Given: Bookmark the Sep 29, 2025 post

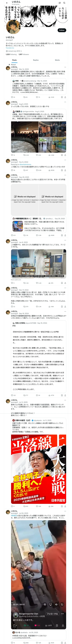Looking at the screenshot, I should [x=62, y=235].
